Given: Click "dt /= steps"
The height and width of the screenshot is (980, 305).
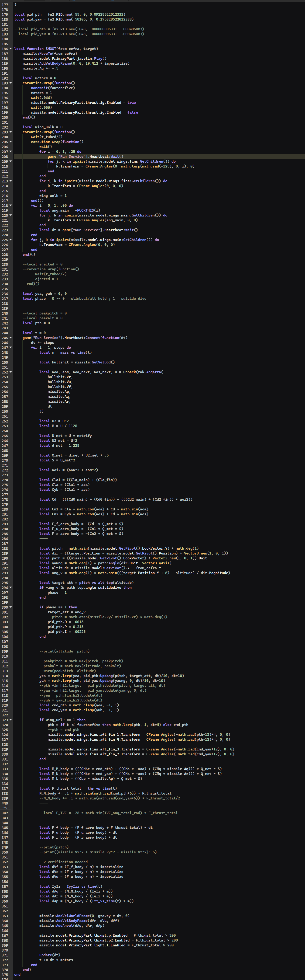Looking at the screenshot, I should 43,343.
